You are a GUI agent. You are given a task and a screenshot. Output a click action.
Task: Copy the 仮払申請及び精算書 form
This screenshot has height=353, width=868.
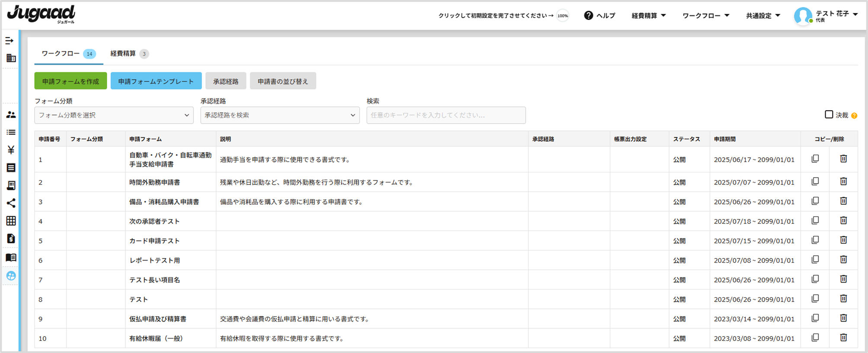pyautogui.click(x=815, y=318)
